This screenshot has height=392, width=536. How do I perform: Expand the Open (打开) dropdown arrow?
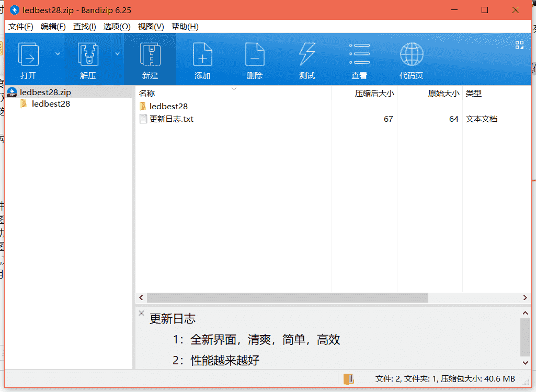point(58,54)
